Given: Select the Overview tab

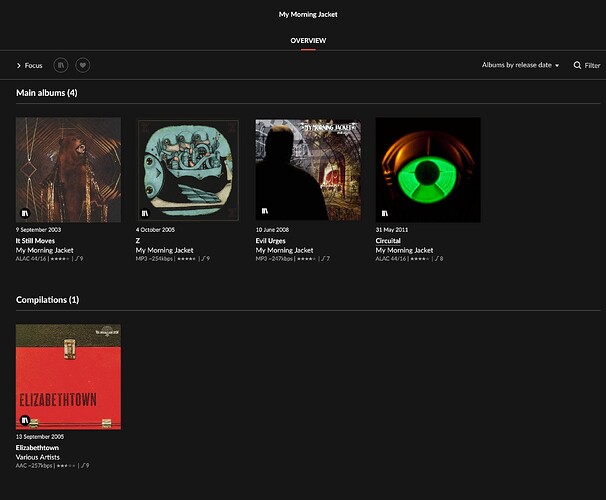Looking at the screenshot, I should 308,41.
